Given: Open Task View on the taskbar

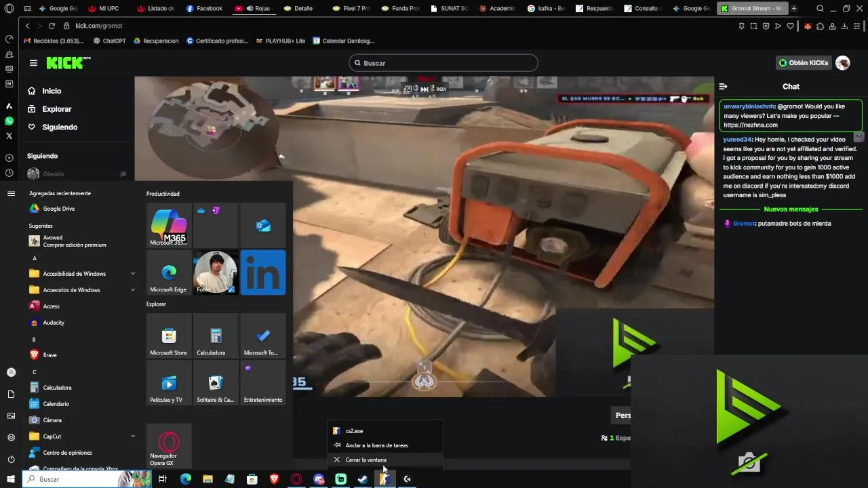Looking at the screenshot, I should click(x=163, y=479).
